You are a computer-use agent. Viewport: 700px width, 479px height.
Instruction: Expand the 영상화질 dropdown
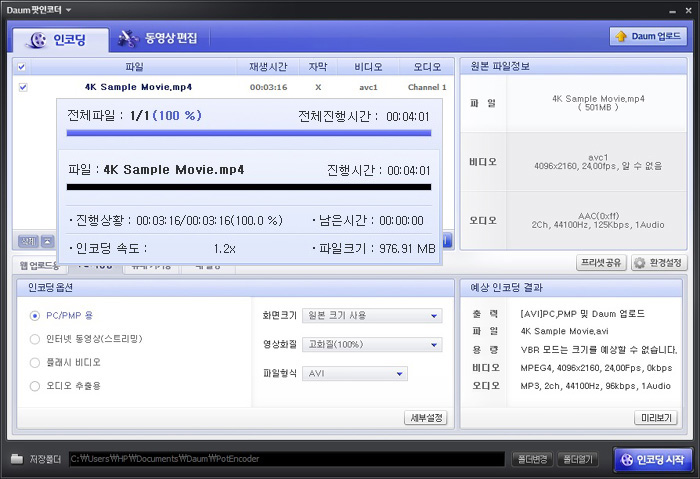(x=373, y=344)
